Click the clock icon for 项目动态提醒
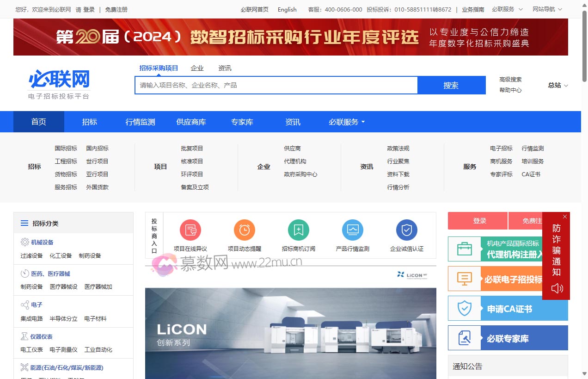 pyautogui.click(x=244, y=230)
